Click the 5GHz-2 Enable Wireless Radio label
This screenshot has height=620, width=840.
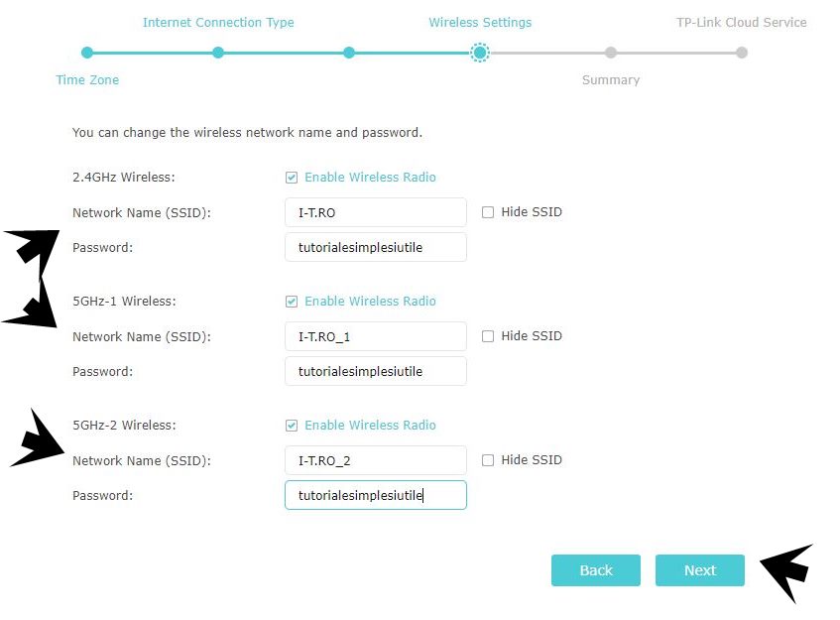[x=370, y=426]
